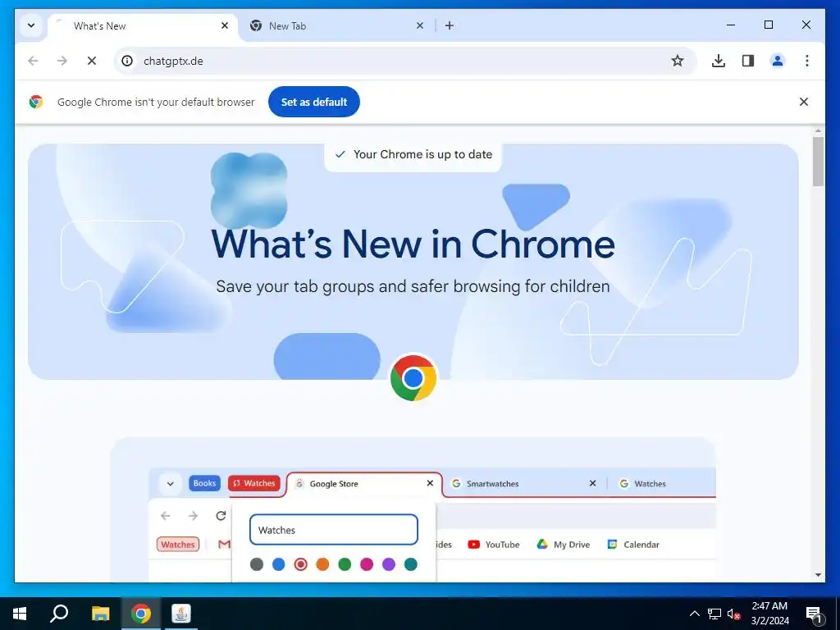The width and height of the screenshot is (840, 630).
Task: Close the Google Store illustration tab
Action: (430, 483)
